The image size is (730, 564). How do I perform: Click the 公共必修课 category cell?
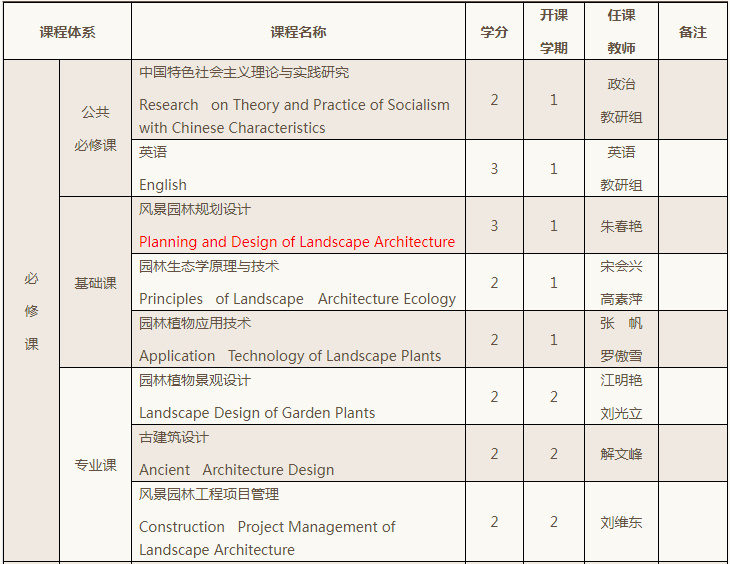click(95, 128)
